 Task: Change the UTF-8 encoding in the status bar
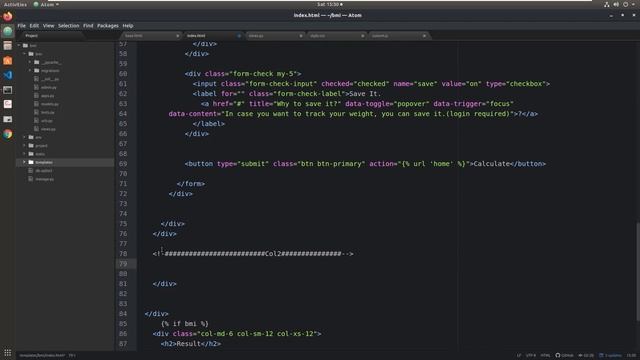(531, 355)
